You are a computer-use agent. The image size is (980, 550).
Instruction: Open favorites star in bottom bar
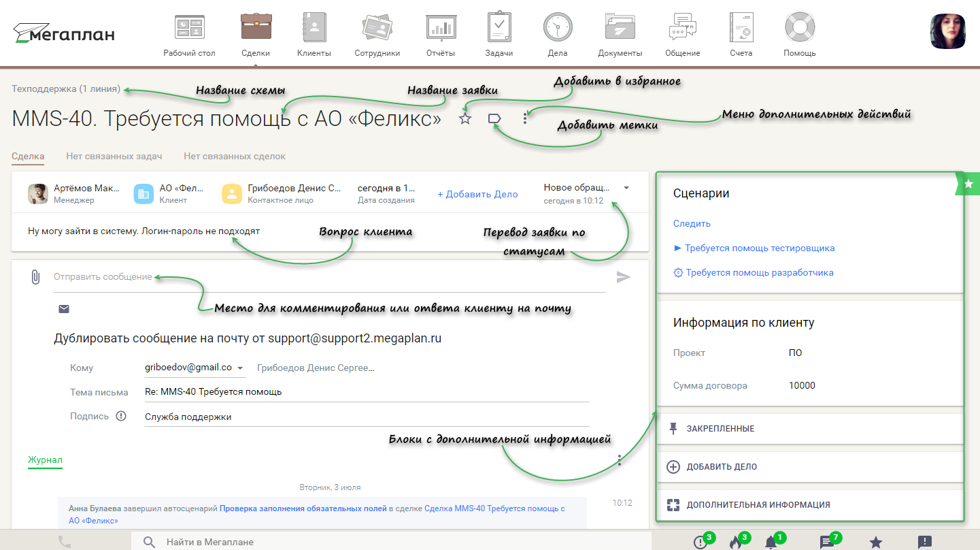point(876,542)
